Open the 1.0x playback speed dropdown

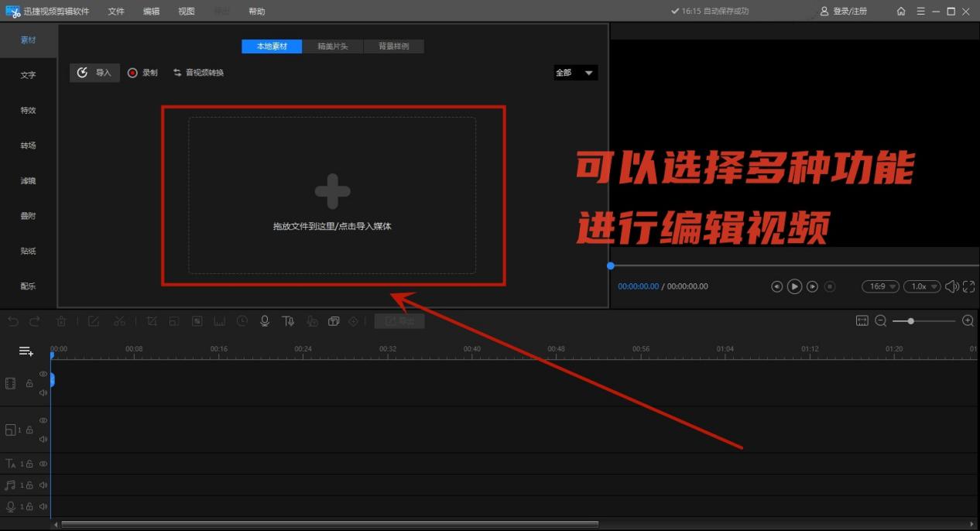tap(923, 286)
